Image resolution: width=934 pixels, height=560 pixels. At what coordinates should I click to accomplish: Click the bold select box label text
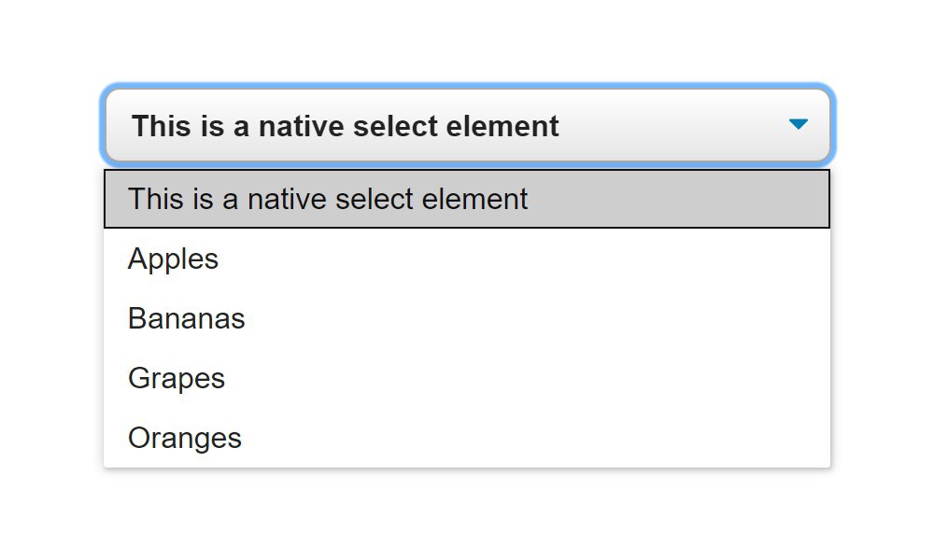click(x=345, y=126)
